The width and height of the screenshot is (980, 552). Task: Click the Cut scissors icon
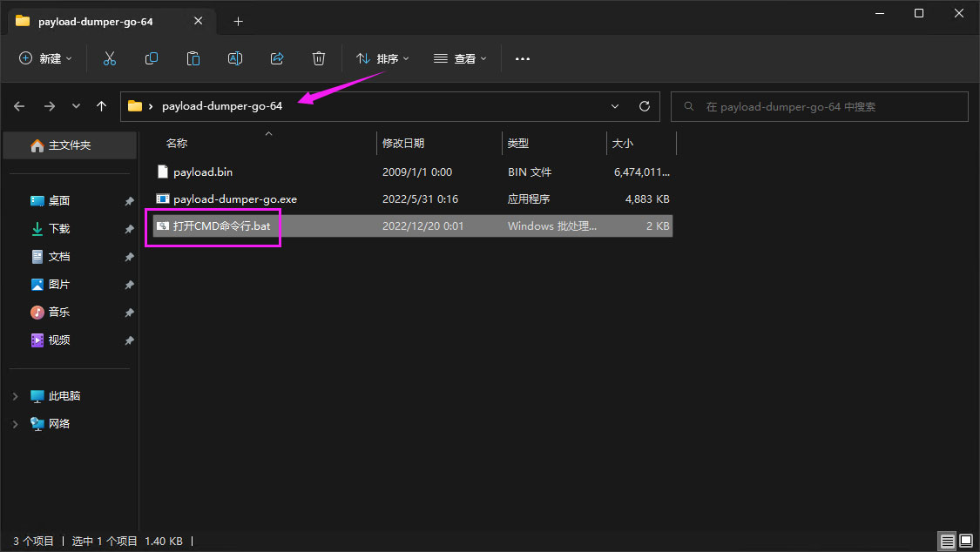[x=109, y=58]
